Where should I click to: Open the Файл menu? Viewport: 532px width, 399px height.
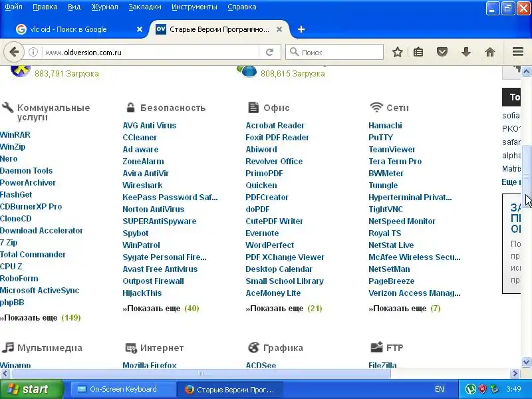13,7
